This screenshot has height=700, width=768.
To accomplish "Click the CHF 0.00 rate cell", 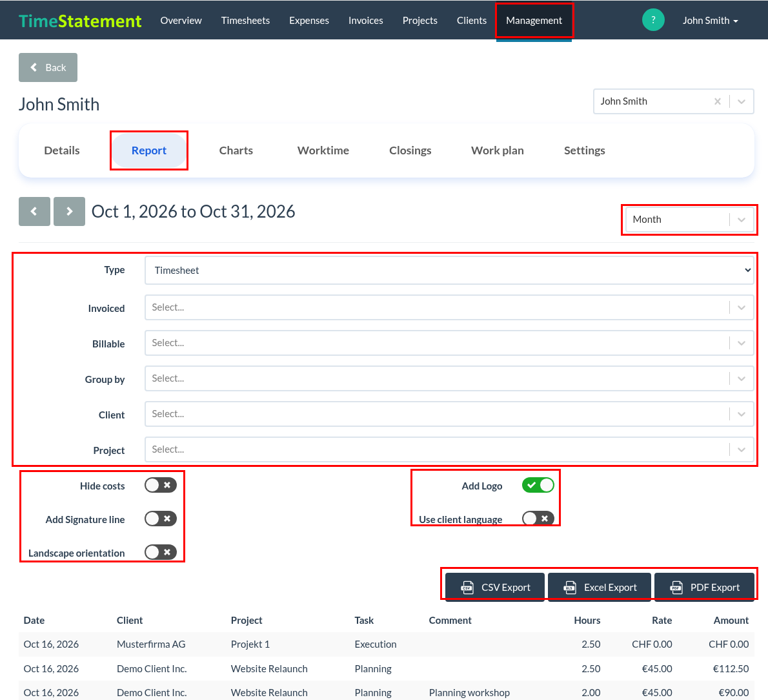I will (651, 644).
